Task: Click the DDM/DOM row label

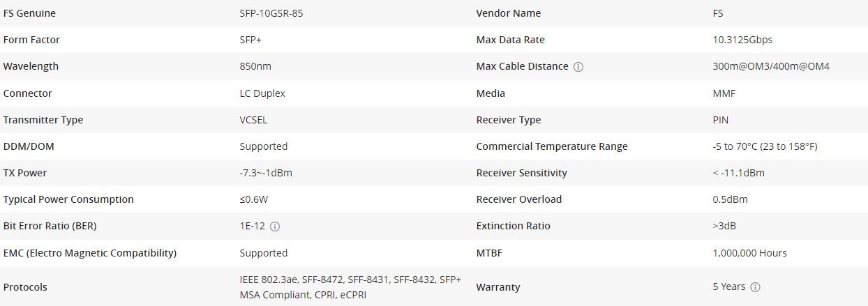Action: pyautogui.click(x=29, y=146)
